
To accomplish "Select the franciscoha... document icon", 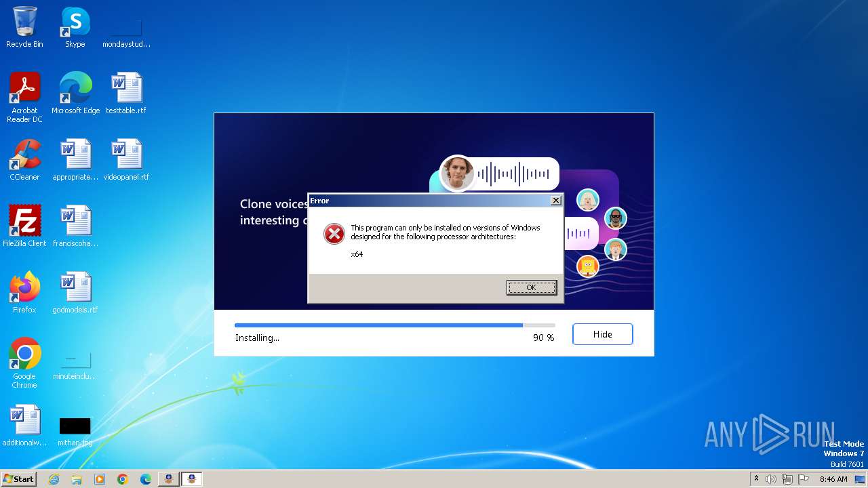I will 75,226.
